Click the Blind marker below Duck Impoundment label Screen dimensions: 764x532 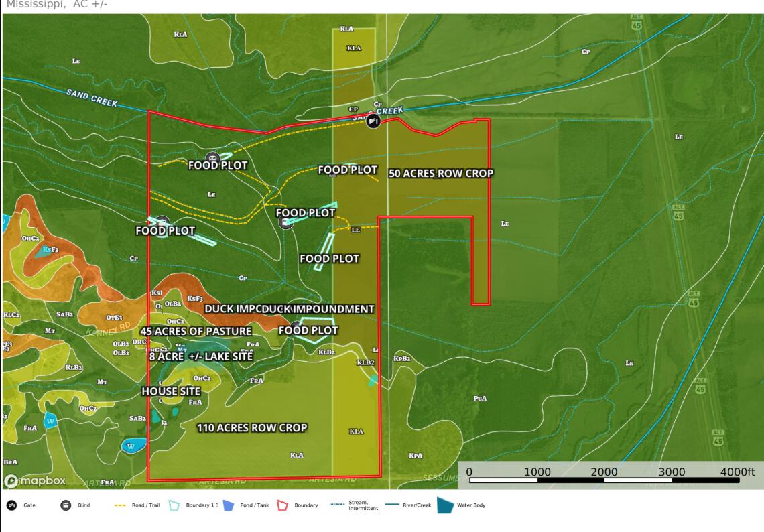[x=296, y=328]
